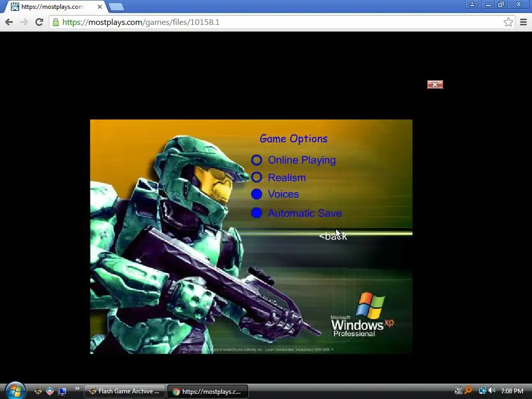Open a new browser tab
The image size is (532, 399).
pos(116,7)
